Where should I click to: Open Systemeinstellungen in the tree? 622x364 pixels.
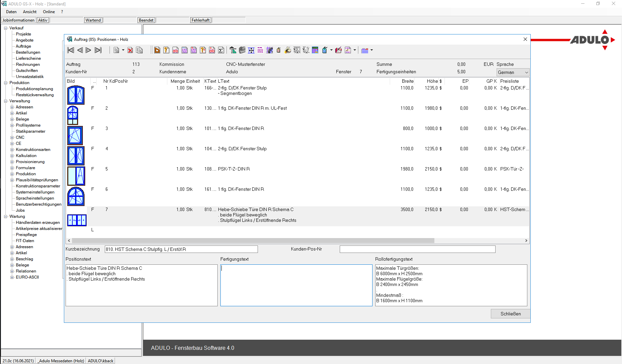click(35, 192)
